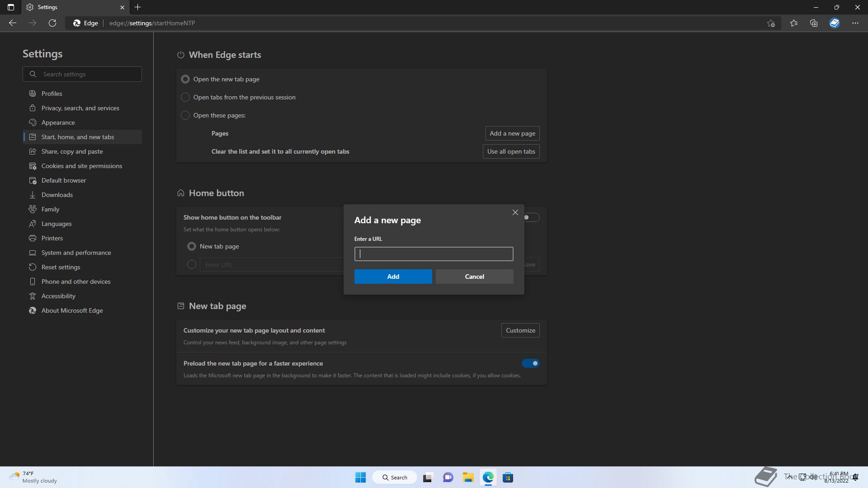Open Downloads settings
This screenshot has height=488, width=868.
82,195
